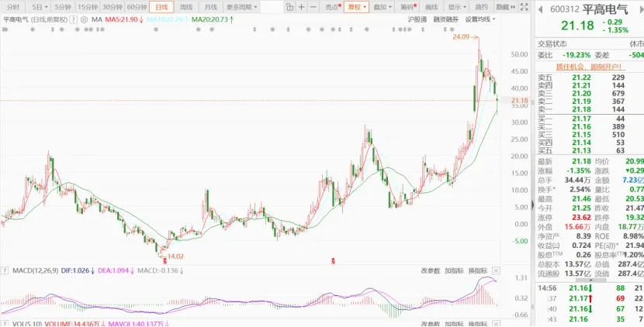
Task: Click 净资产 value 8.39
Action: click(583, 236)
